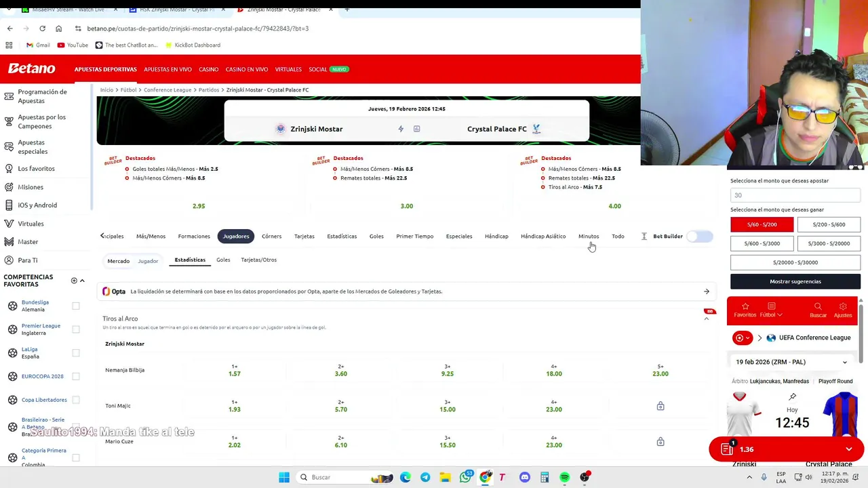Open Casino en Vivo menu item

click(247, 69)
